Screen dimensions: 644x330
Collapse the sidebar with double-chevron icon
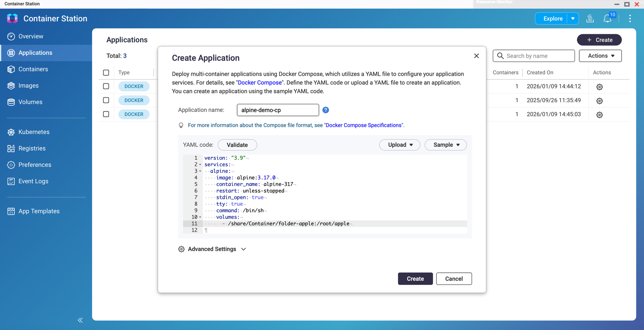pyautogui.click(x=80, y=320)
